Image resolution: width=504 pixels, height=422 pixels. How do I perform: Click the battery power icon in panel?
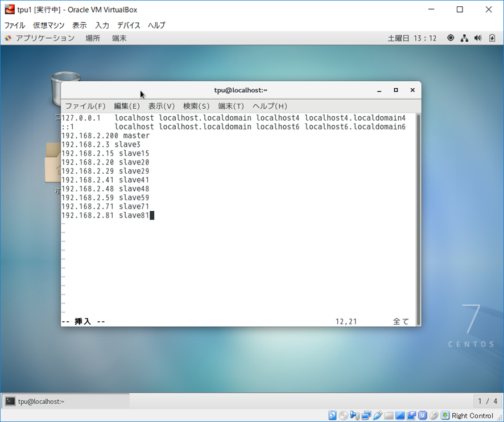coord(491,38)
